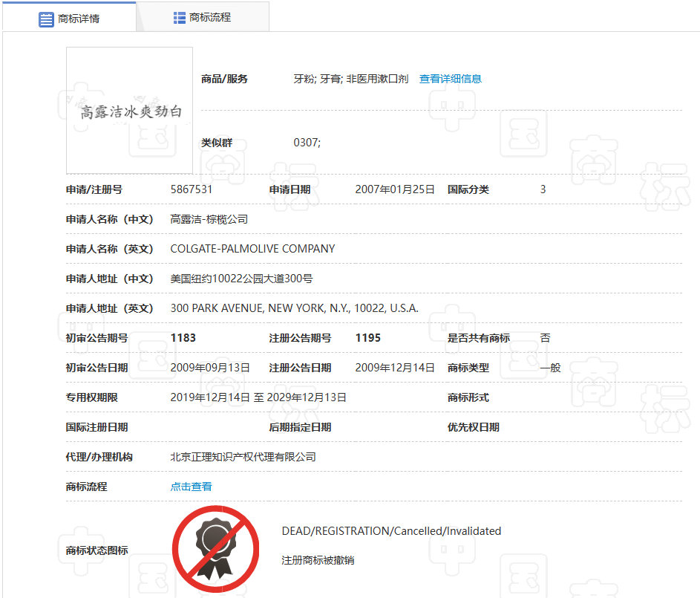Click the 商标详情 tab document icon
Screen dimensions: 700x598
click(x=46, y=19)
